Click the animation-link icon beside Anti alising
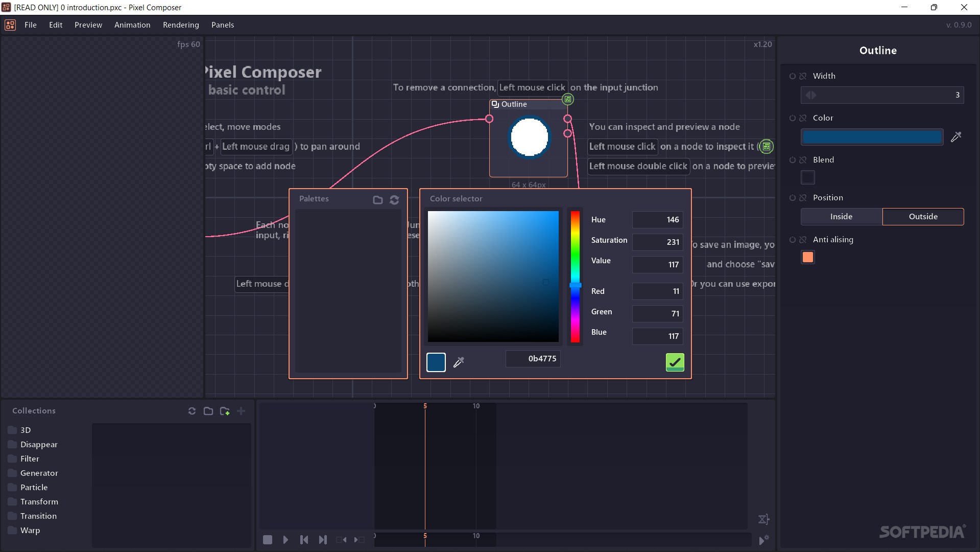The image size is (980, 552). coord(803,240)
